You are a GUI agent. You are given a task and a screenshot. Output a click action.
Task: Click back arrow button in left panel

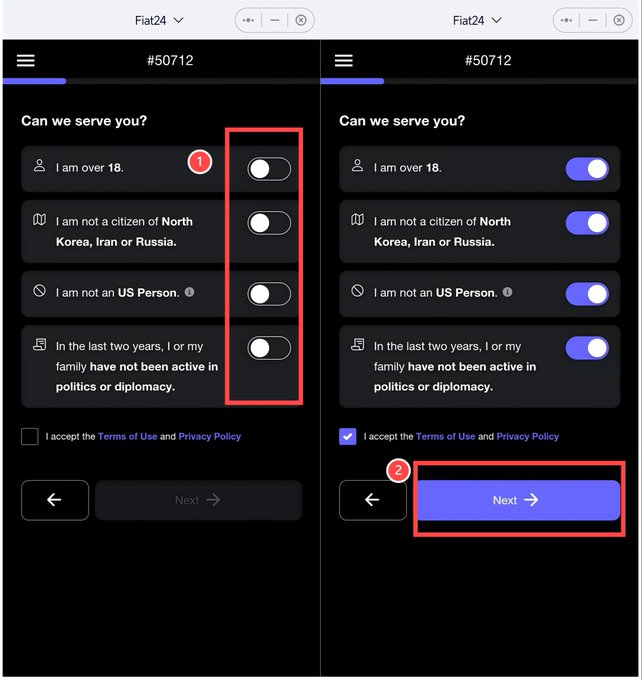pyautogui.click(x=55, y=500)
